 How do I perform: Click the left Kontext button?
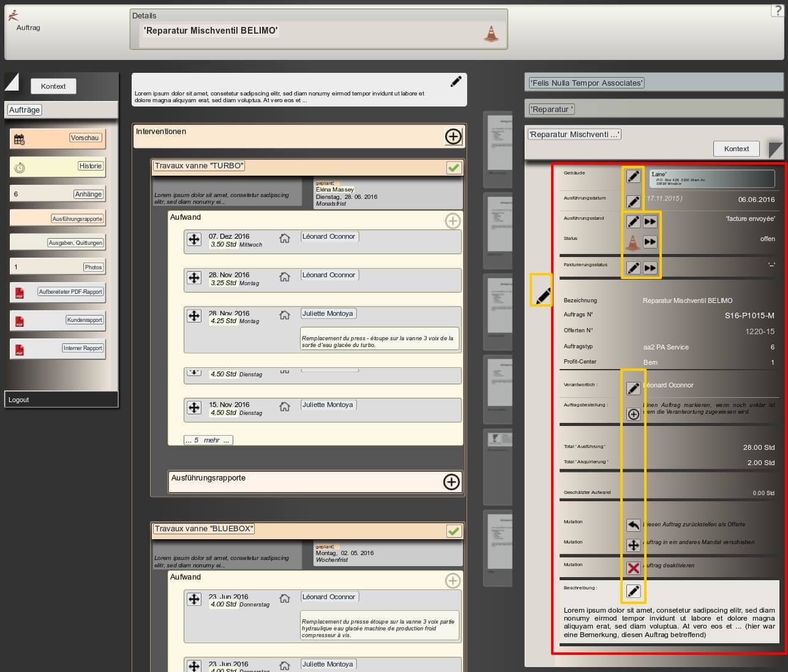click(53, 86)
